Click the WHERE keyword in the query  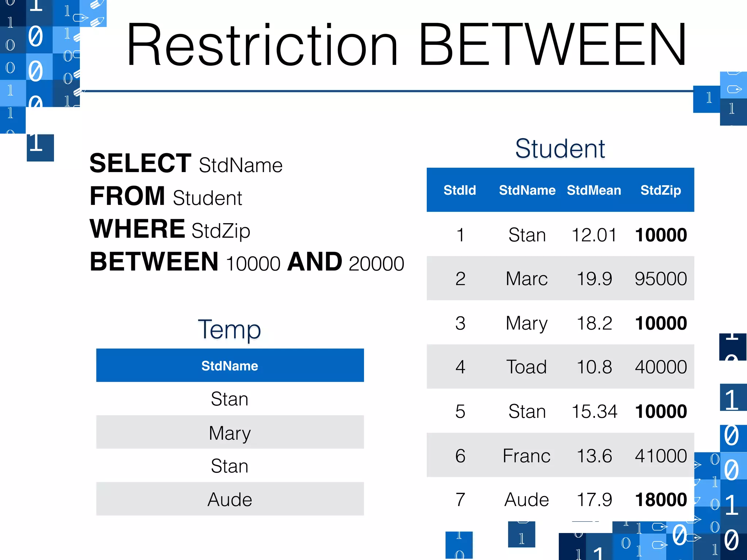point(138,229)
